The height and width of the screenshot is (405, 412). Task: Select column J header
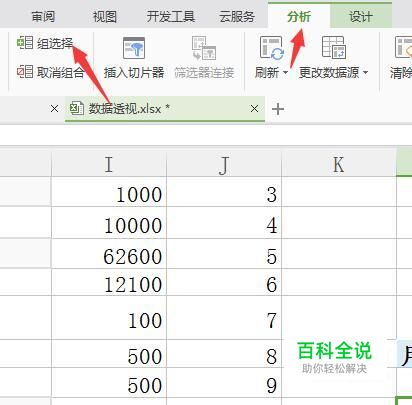coord(224,164)
